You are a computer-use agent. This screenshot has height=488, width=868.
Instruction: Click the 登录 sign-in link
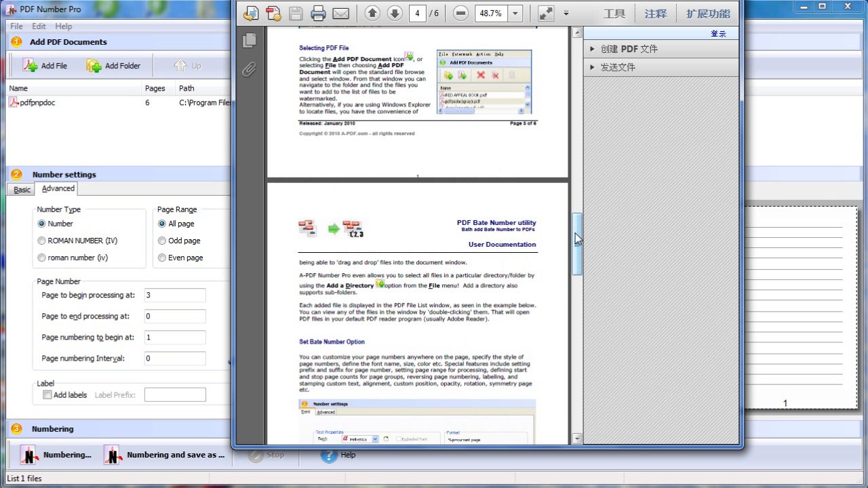pos(718,34)
